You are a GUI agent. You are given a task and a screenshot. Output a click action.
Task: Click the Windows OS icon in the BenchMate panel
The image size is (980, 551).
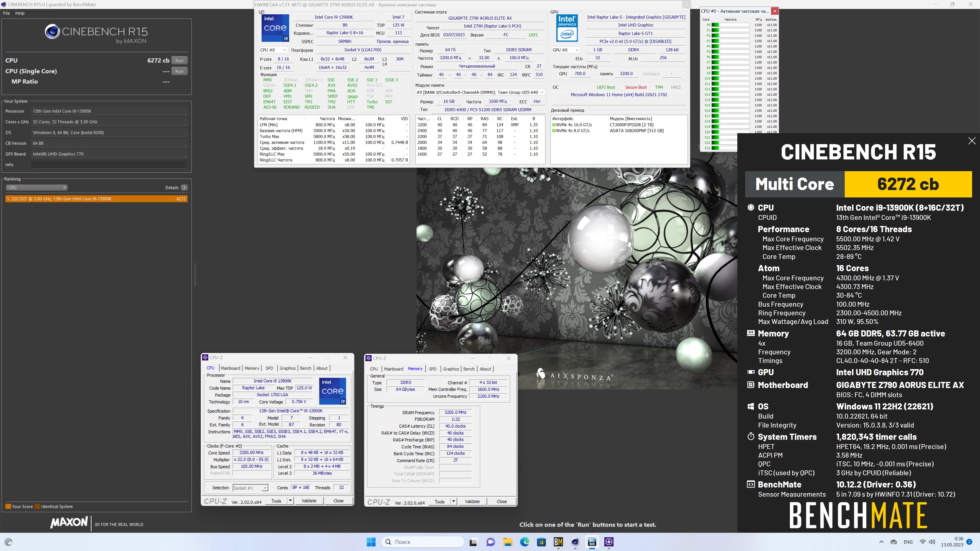point(751,406)
